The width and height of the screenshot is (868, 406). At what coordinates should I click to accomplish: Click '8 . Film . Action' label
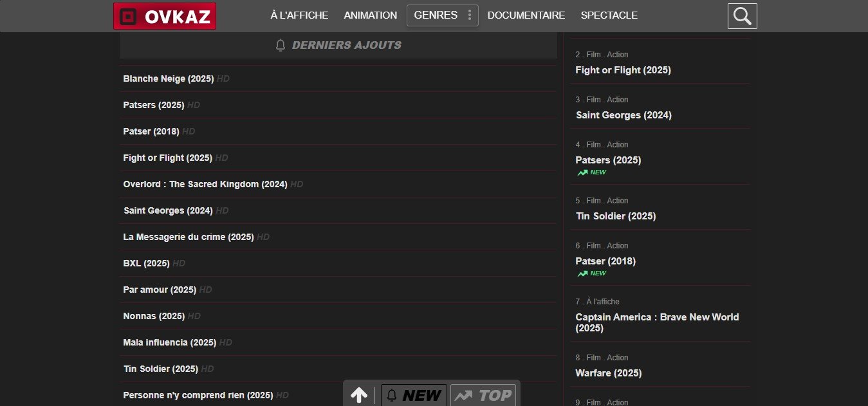click(x=602, y=358)
